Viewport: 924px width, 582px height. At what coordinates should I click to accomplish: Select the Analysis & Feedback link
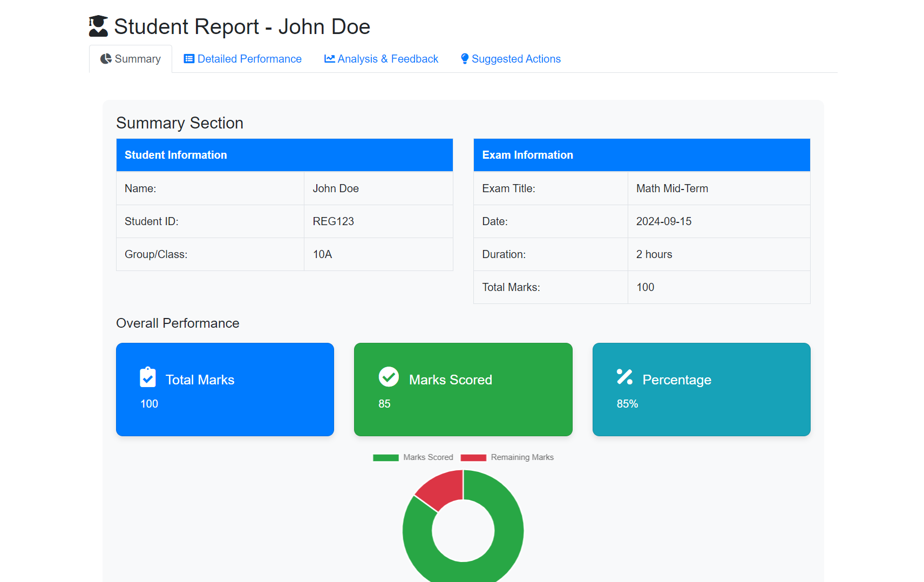(388, 58)
